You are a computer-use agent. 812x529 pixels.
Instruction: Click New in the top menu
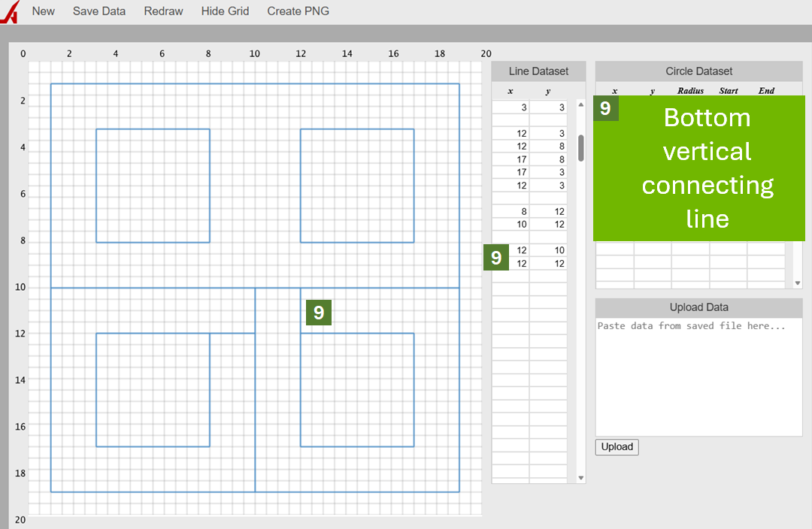43,11
